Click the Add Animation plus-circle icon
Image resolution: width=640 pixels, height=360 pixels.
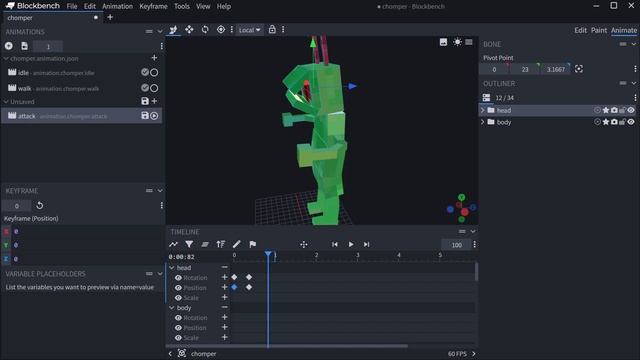(x=9, y=46)
